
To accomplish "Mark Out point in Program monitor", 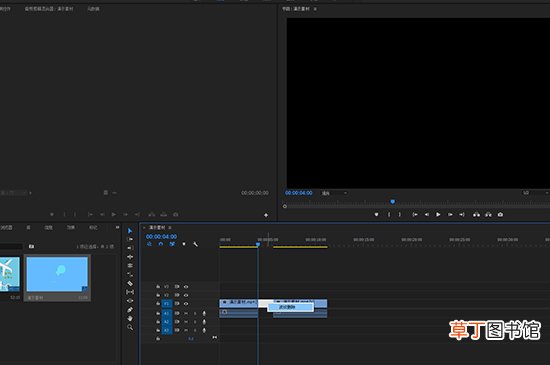I will click(x=400, y=214).
